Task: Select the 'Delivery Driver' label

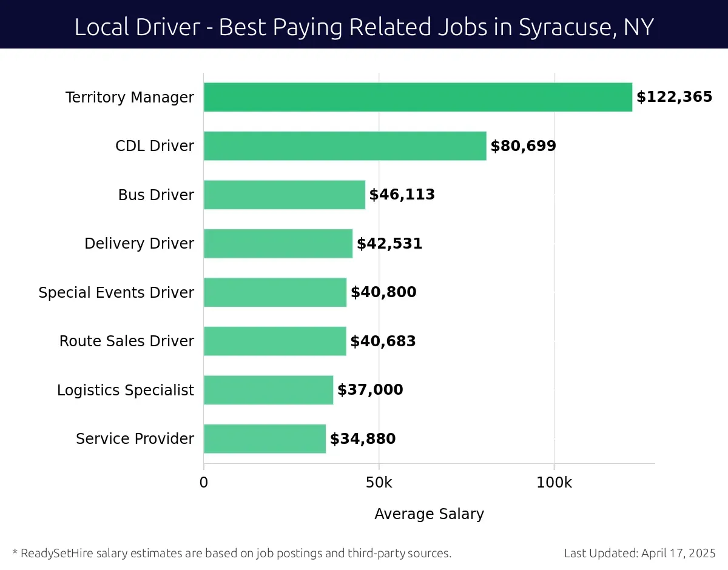Action: coord(139,244)
